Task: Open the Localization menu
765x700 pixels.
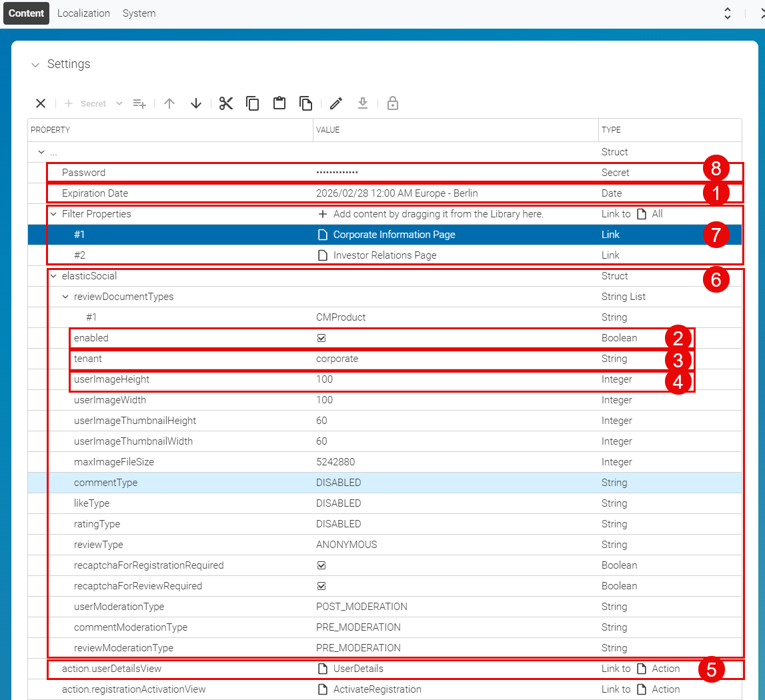Action: click(x=83, y=13)
